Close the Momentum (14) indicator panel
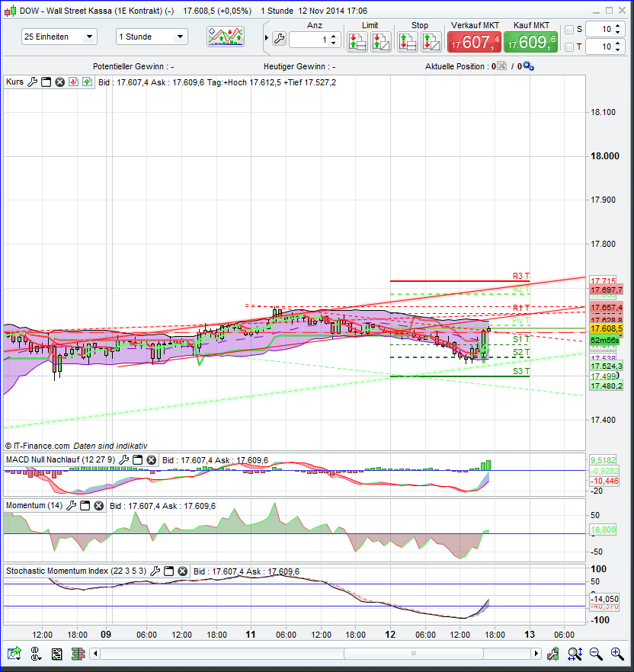The image size is (634, 672). coord(98,505)
